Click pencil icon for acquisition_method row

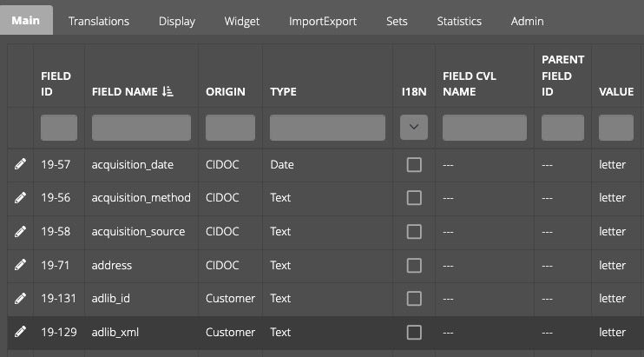[x=20, y=197]
